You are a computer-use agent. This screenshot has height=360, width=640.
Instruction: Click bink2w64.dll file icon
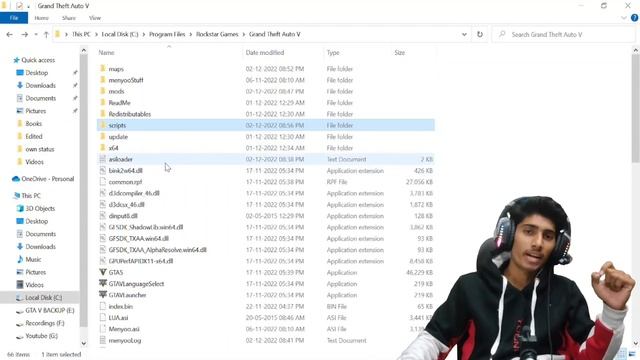103,171
